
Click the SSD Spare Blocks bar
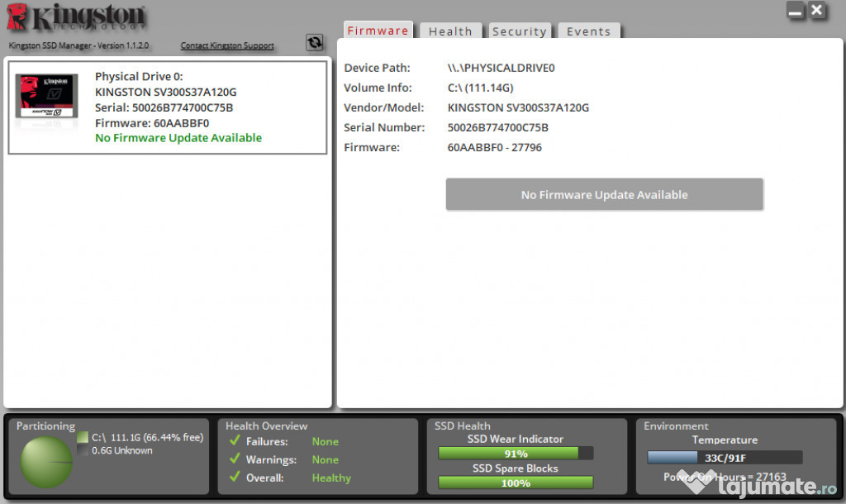(x=516, y=483)
